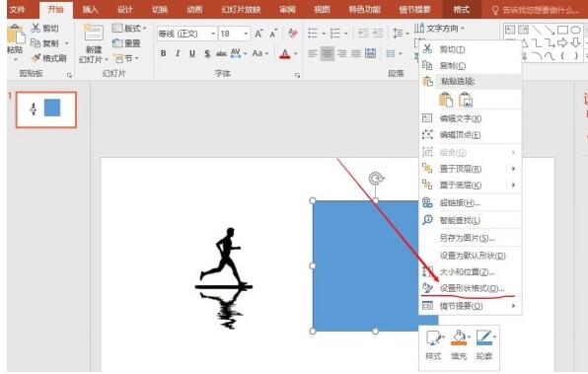This screenshot has height=374, width=588.
Task: Choose Cut (剪切(T)) in context menu
Action: pyautogui.click(x=471, y=49)
